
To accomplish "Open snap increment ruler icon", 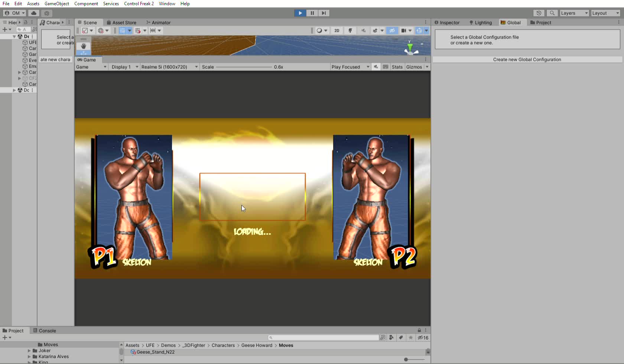I will click(x=153, y=31).
